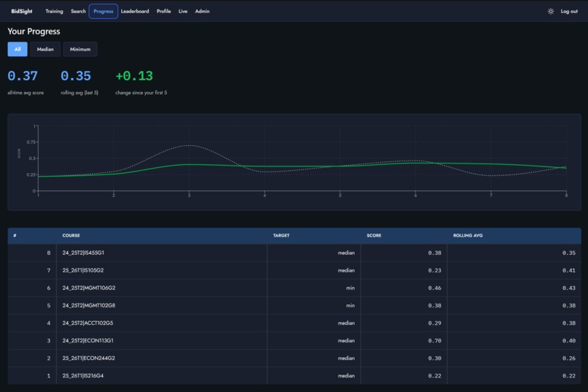The image size is (588, 392).
Task: Click row number 1 in the table
Action: 48,375
